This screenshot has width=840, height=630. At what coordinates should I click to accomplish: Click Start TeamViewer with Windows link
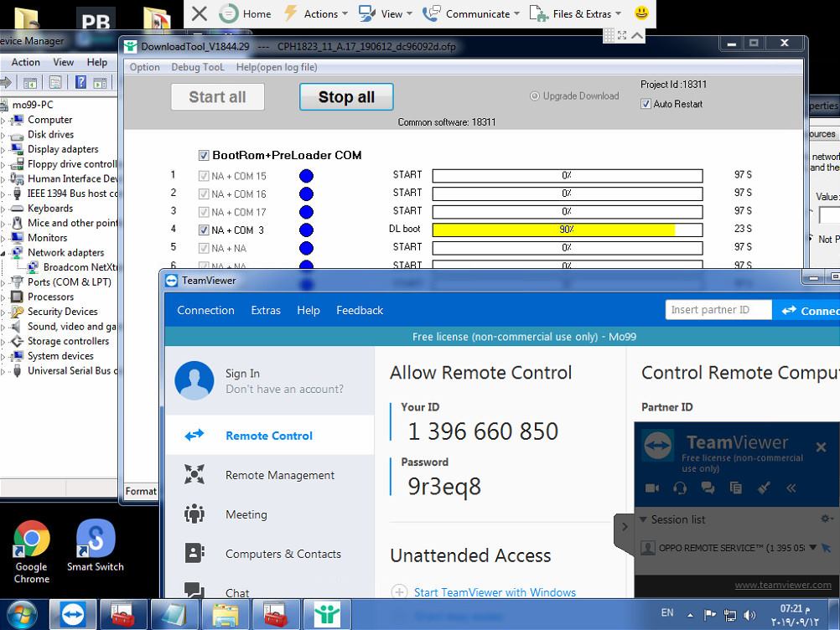495,592
